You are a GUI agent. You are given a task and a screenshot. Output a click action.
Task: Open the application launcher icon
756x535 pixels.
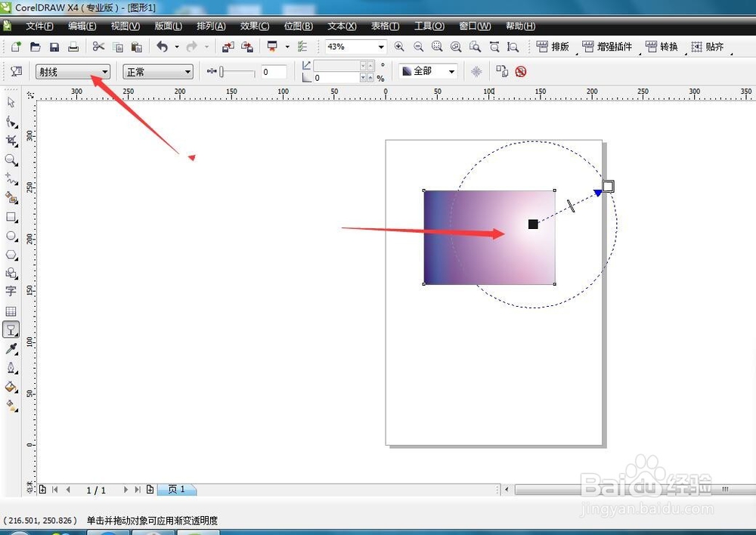(272, 46)
